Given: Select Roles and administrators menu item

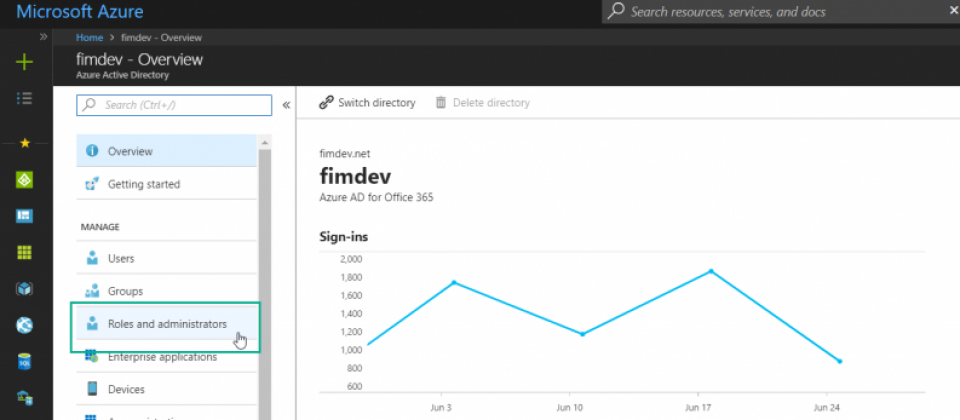Looking at the screenshot, I should click(166, 324).
